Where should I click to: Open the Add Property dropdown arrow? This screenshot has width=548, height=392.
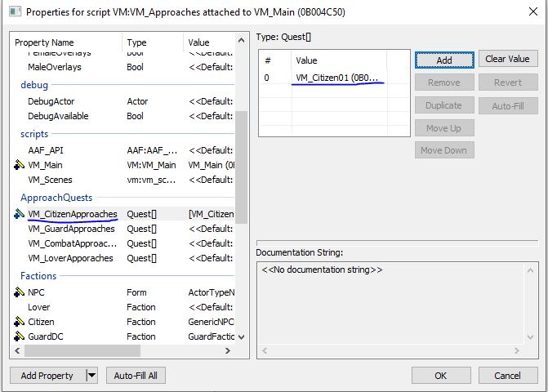click(x=91, y=376)
